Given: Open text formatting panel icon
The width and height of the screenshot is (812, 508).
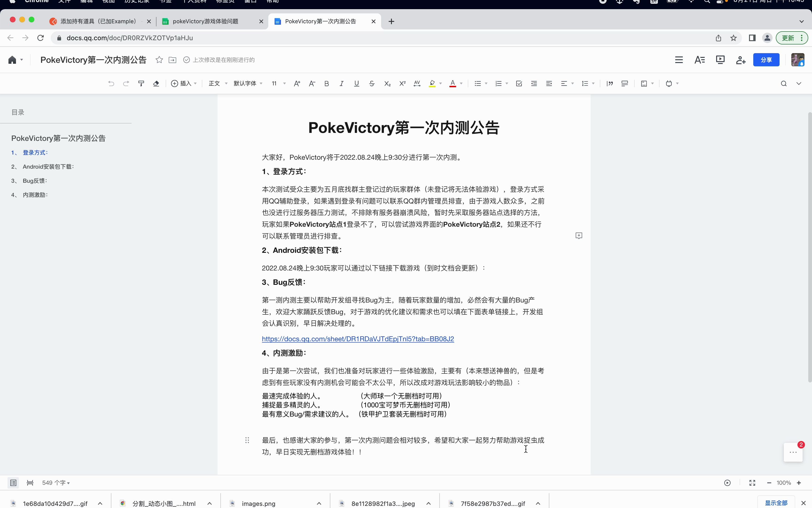Looking at the screenshot, I should (x=700, y=60).
